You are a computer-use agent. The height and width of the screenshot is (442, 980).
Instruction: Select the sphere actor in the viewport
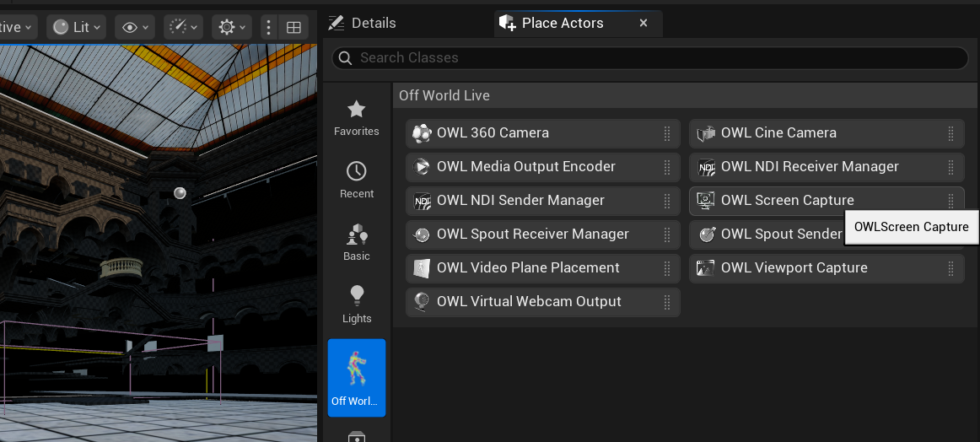pyautogui.click(x=180, y=193)
